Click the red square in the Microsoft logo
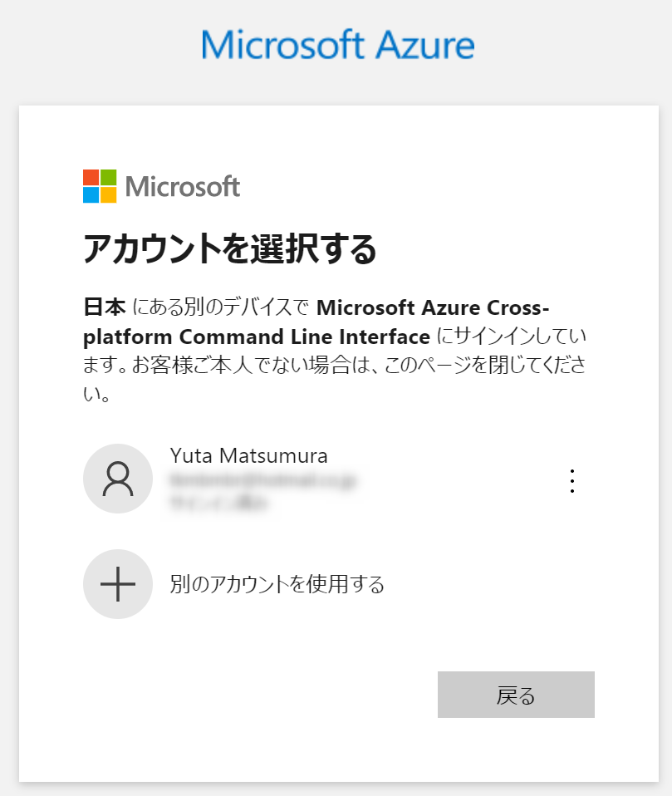The width and height of the screenshot is (672, 796). coord(90,176)
